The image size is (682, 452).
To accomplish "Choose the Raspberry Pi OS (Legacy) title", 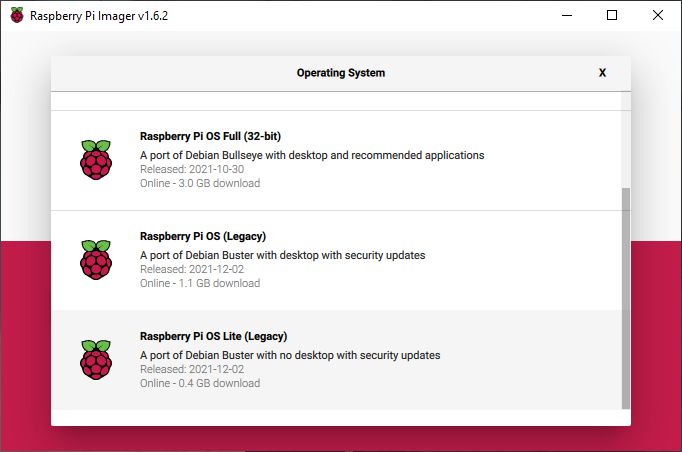I will (x=203, y=236).
